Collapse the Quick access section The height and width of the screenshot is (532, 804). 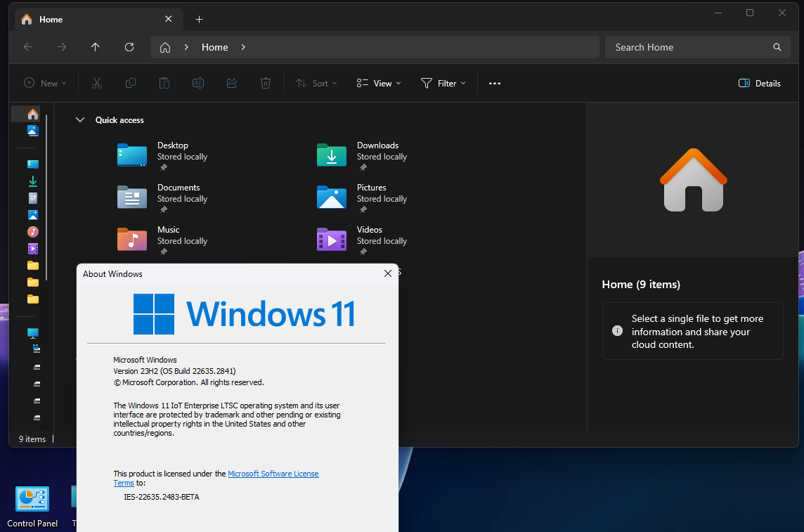(x=80, y=120)
